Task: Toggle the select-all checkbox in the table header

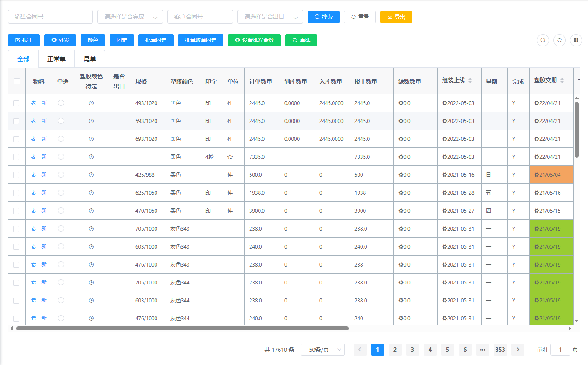Action: click(17, 81)
